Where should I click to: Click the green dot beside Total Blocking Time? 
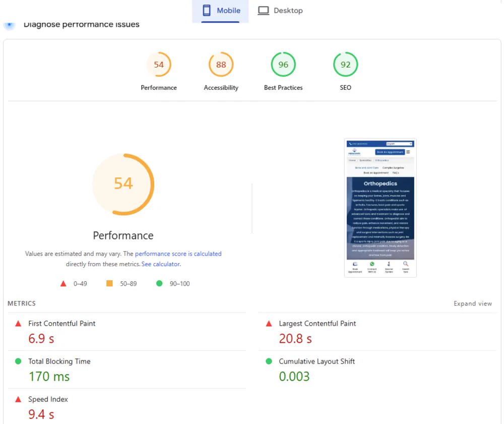[18, 361]
